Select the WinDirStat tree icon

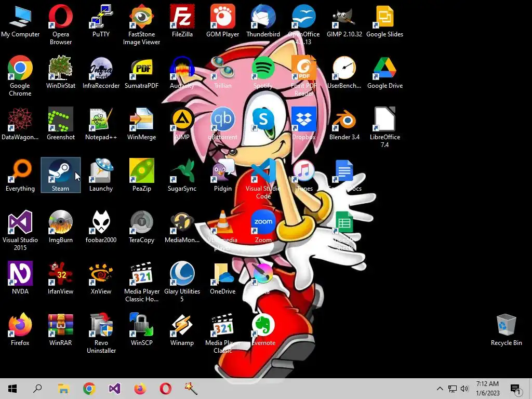pyautogui.click(x=60, y=68)
